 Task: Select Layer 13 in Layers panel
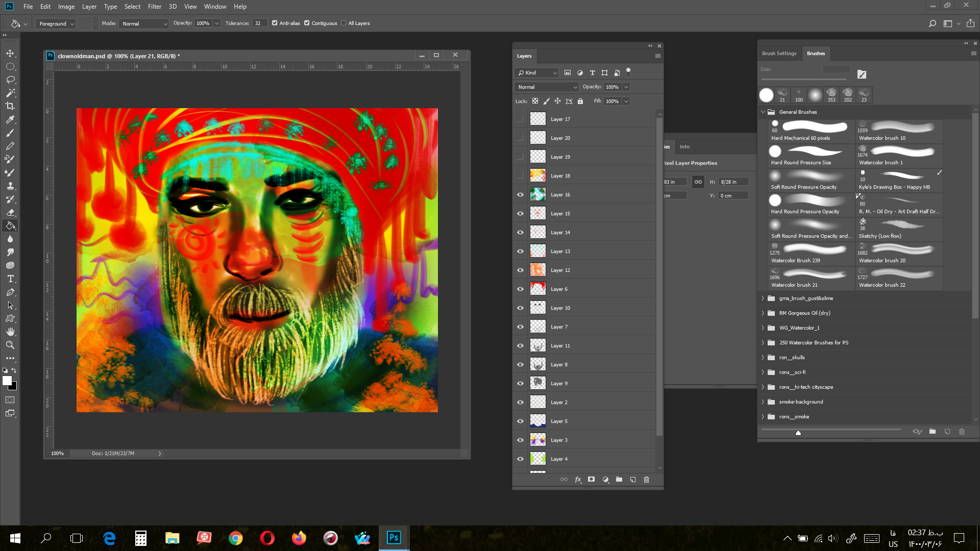coord(585,251)
